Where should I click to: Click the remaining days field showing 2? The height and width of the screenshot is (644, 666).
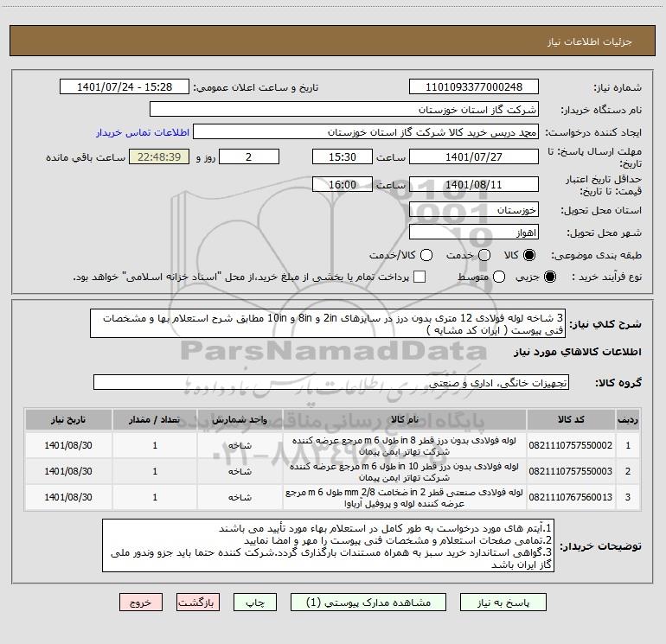pyautogui.click(x=249, y=156)
